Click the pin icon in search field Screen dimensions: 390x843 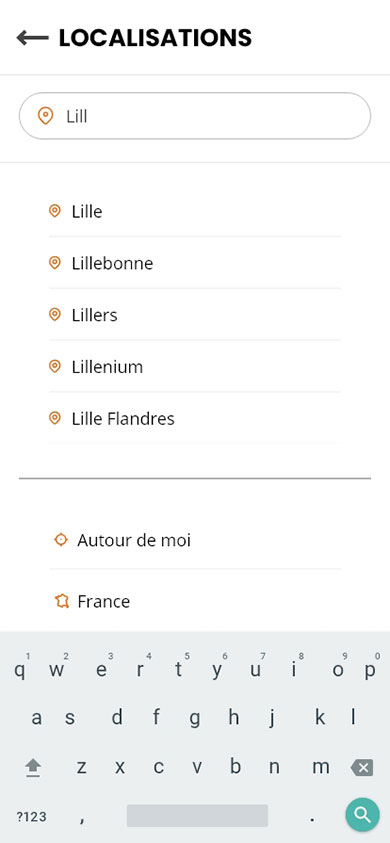tap(46, 116)
